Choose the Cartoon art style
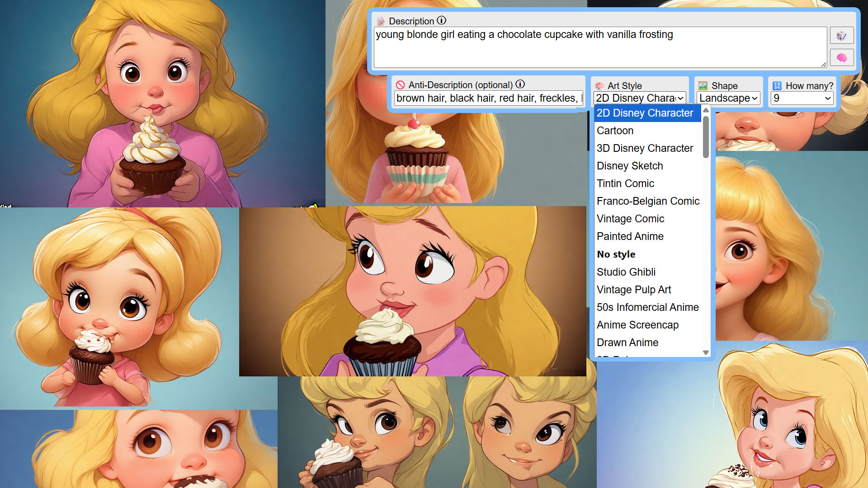Screen dimensions: 868x488 (x=647, y=131)
